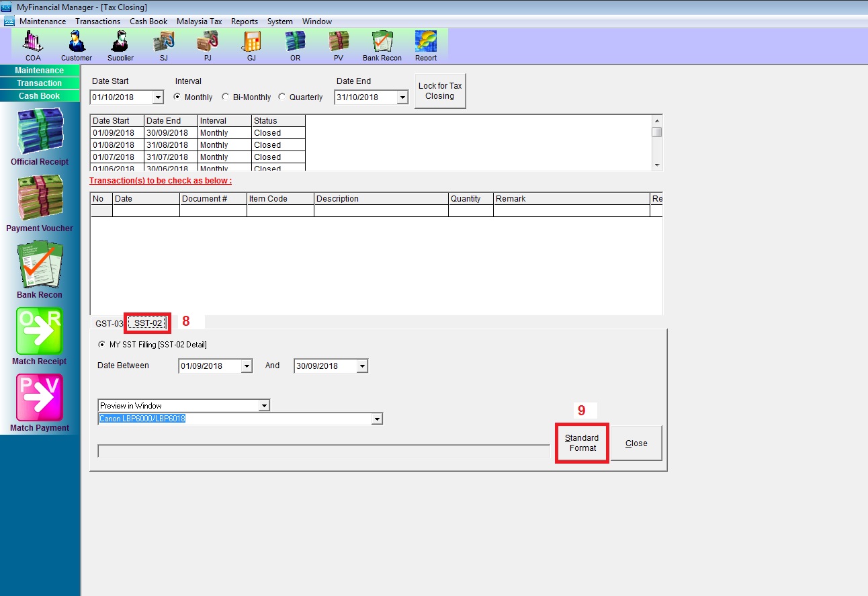868x596 pixels.
Task: Expand the Date Start dropdown
Action: pos(158,98)
